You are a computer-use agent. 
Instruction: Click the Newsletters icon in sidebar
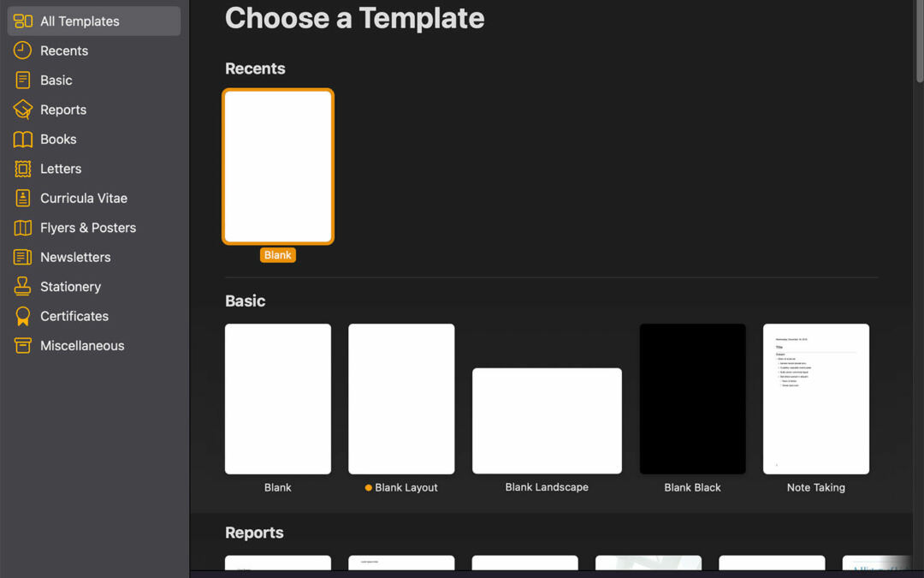(x=23, y=258)
